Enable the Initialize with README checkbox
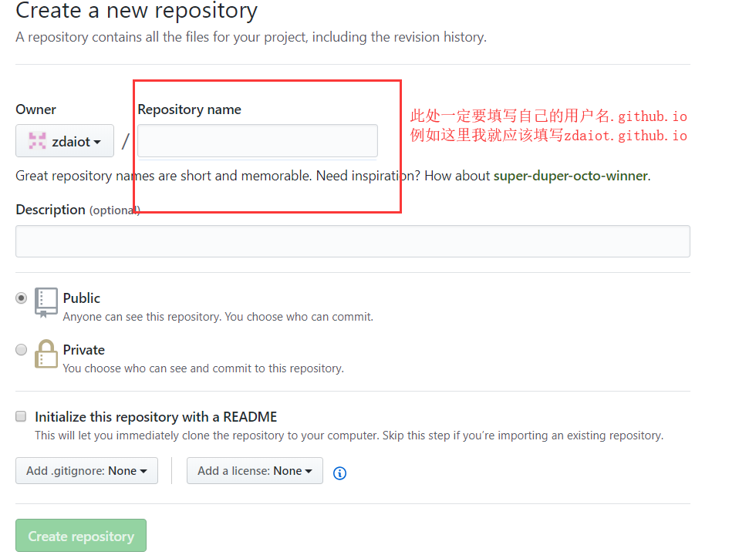This screenshot has height=555, width=756. [x=22, y=417]
